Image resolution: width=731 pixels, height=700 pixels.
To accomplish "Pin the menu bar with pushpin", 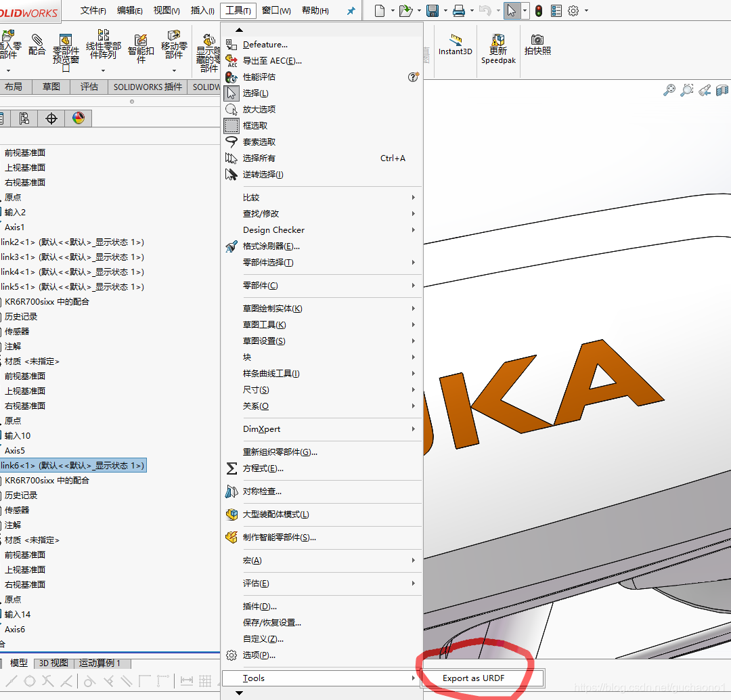I will (x=351, y=11).
